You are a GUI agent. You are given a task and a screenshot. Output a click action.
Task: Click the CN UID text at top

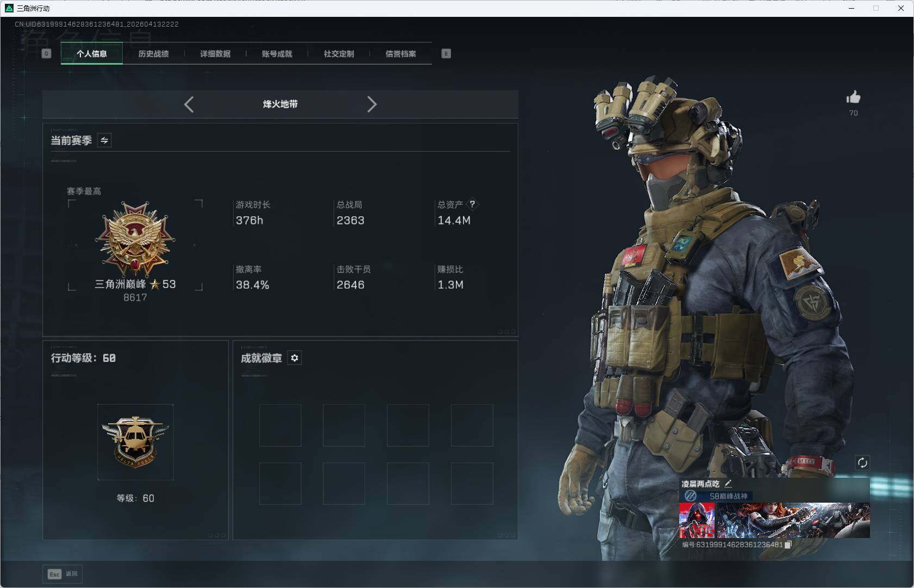pyautogui.click(x=97, y=24)
